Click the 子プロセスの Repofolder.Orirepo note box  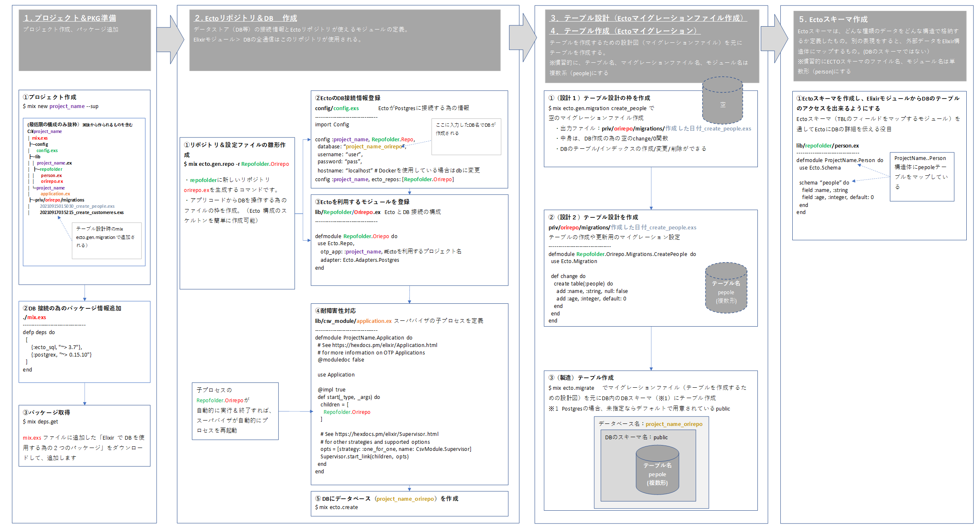point(235,411)
